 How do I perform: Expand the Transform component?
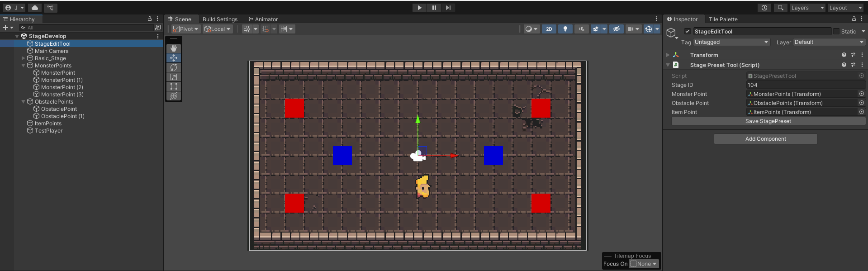pyautogui.click(x=668, y=55)
